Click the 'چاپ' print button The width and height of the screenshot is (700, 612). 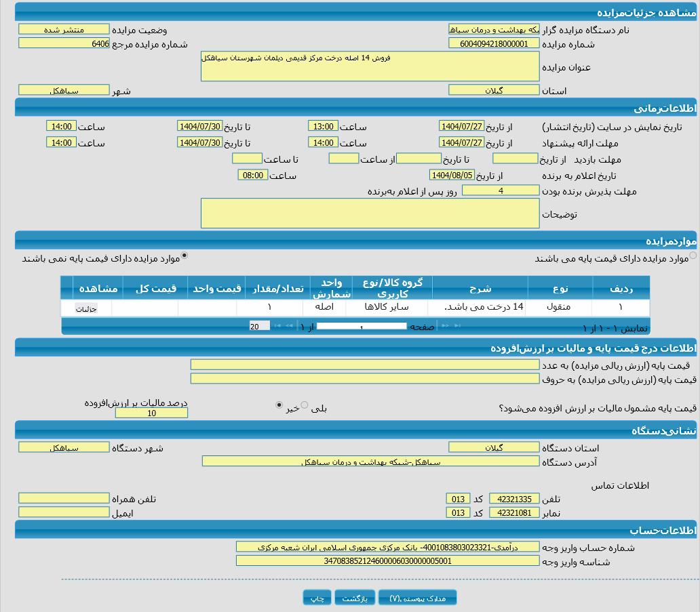(317, 598)
